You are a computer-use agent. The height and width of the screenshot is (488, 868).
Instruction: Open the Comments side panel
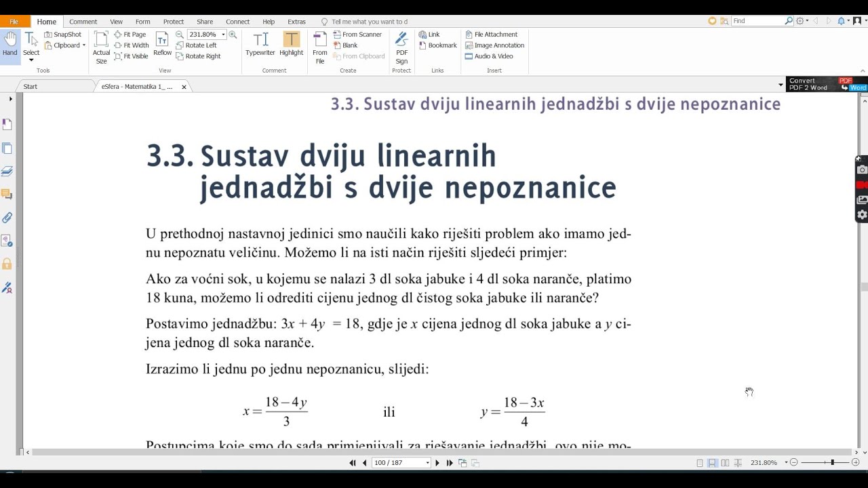click(7, 195)
